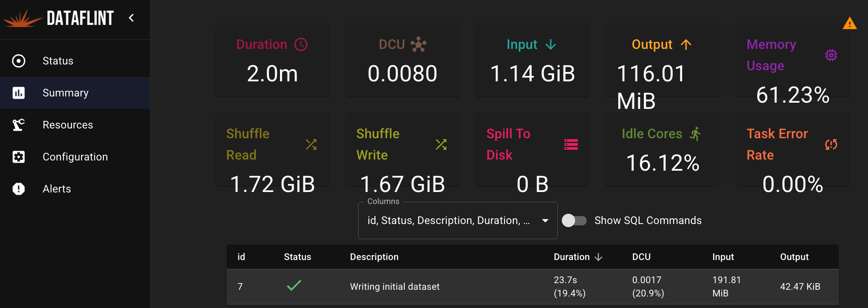868x308 pixels.
Task: Click the Spill To Disk storage icon
Action: (571, 144)
